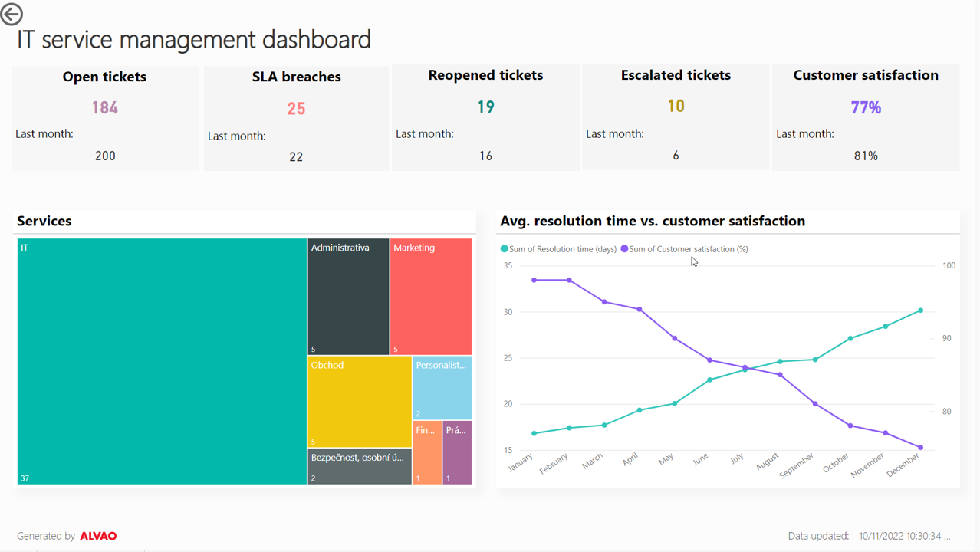Select the Reopened tickets card
Screen dimensions: 980x552
[485, 117]
